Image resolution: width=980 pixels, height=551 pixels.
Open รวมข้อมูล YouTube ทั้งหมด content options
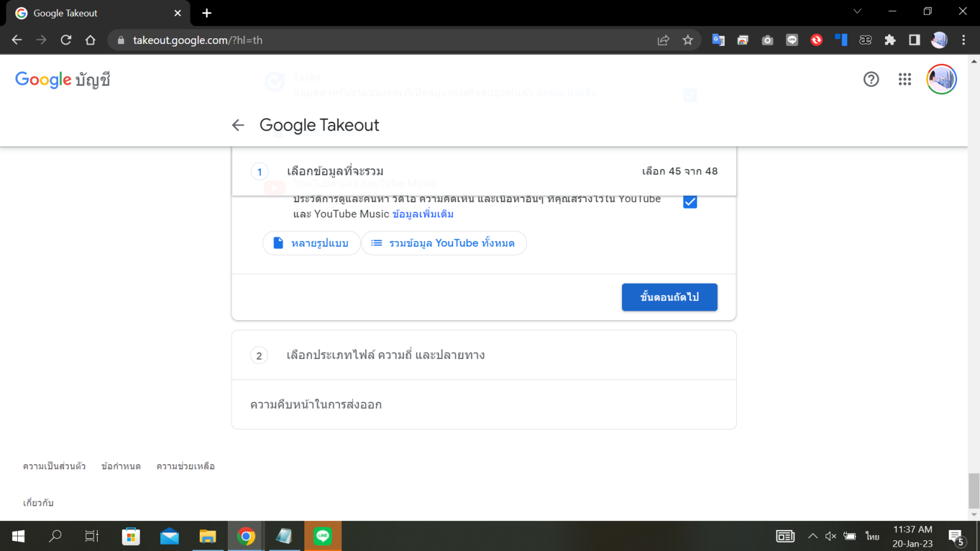(x=443, y=243)
